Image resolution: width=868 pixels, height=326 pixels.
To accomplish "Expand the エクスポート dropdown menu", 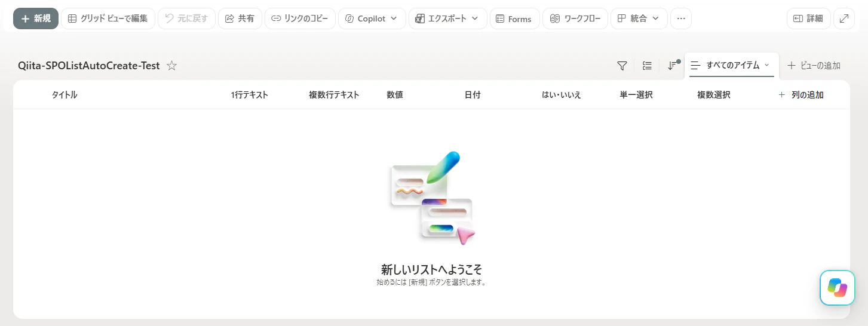I will (447, 19).
